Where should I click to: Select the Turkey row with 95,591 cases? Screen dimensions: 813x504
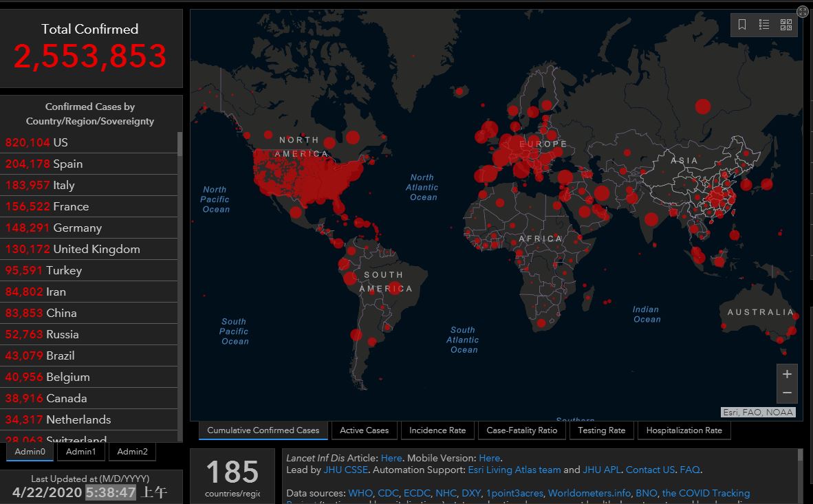click(x=89, y=270)
